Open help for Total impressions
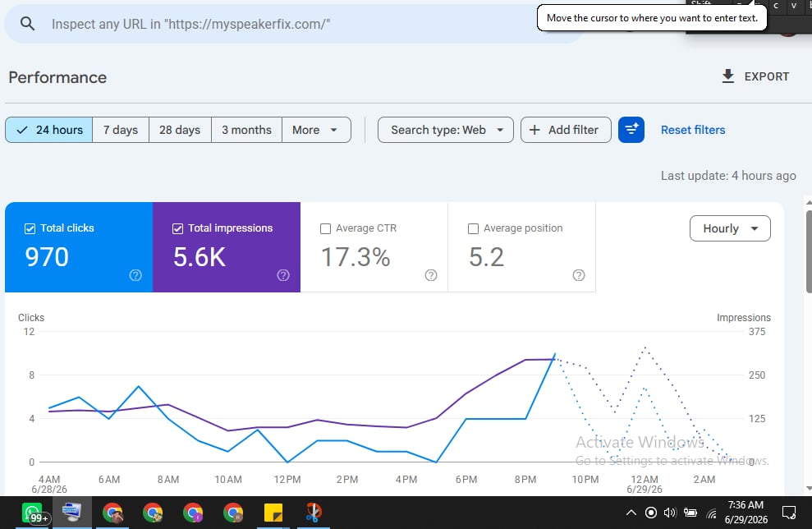This screenshot has height=529, width=812. pyautogui.click(x=283, y=275)
